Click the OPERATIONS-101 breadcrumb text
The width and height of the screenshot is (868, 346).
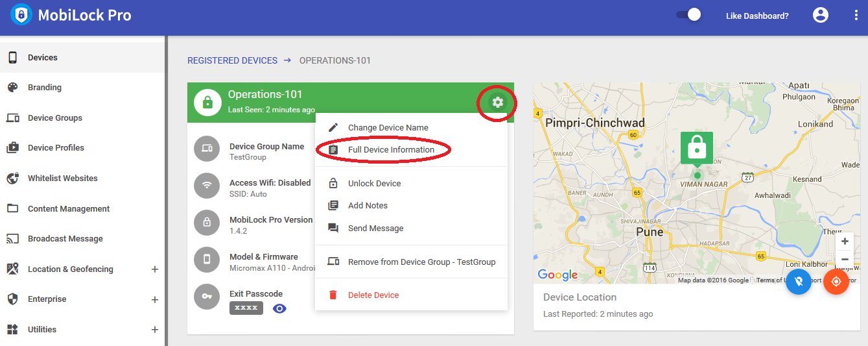(335, 60)
